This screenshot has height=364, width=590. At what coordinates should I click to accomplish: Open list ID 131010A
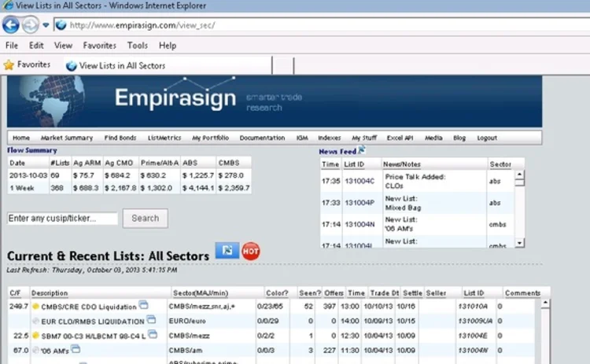pos(473,307)
